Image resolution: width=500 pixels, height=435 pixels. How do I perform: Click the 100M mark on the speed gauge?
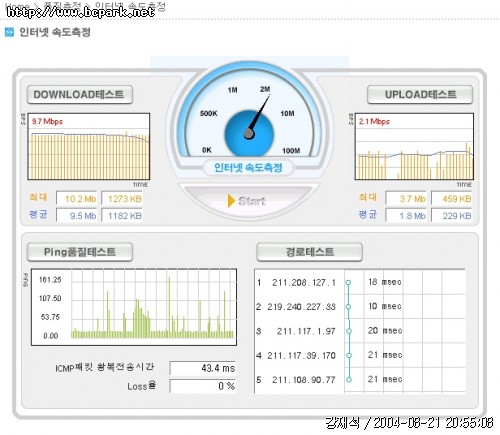(291, 151)
